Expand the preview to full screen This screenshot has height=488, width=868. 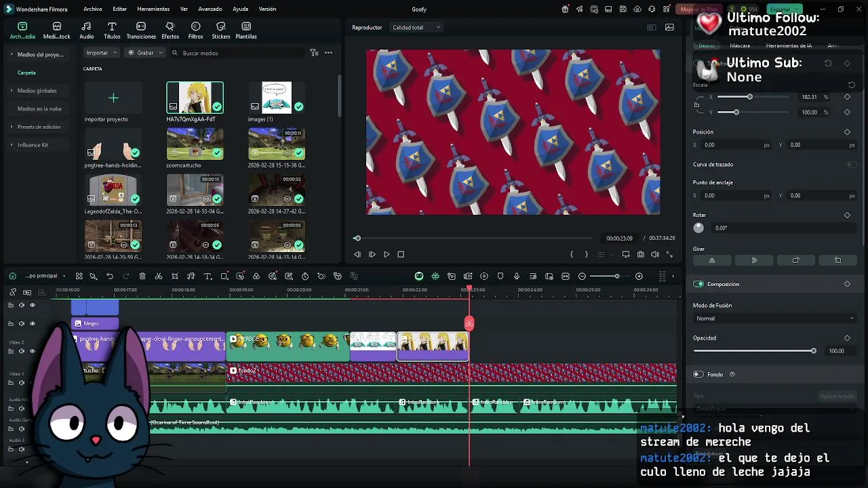point(669,254)
